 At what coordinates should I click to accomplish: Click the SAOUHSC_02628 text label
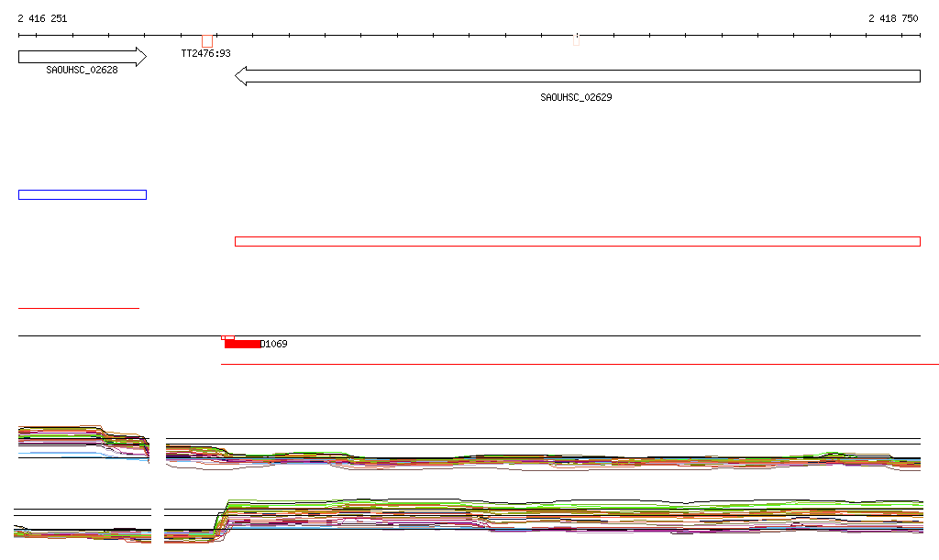click(82, 70)
